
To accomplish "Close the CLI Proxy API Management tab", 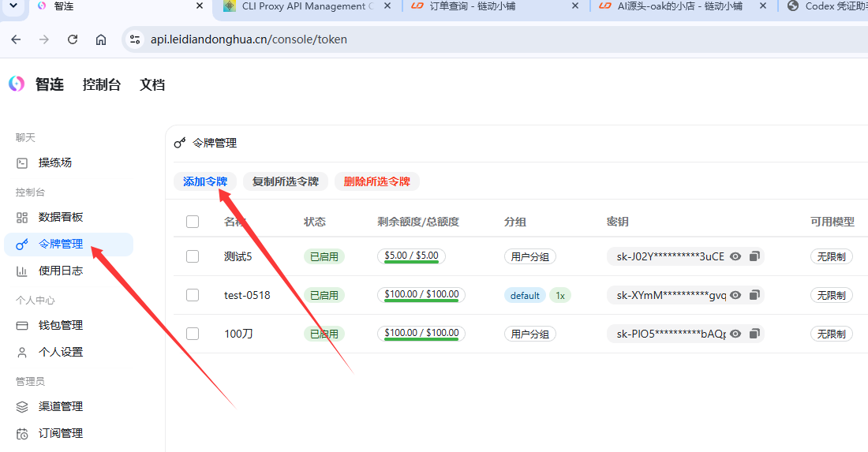I will pos(387,6).
